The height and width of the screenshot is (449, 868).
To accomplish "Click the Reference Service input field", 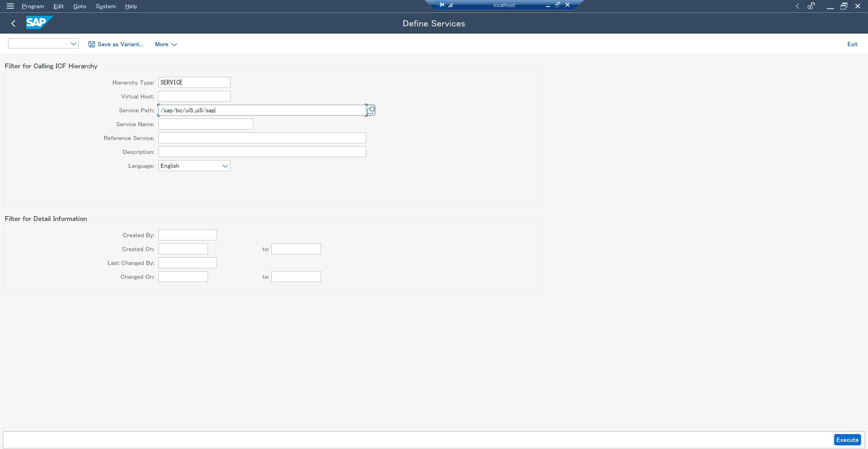I will (x=262, y=138).
